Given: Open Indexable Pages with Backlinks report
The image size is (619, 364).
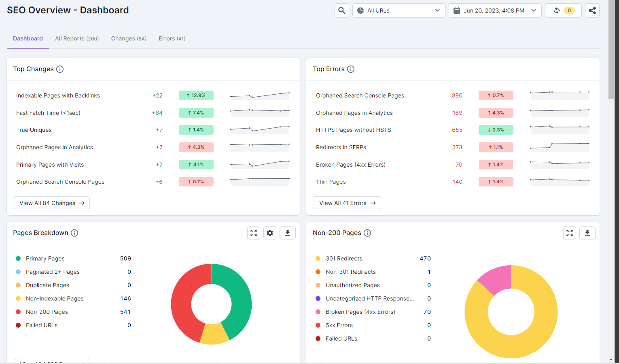Looking at the screenshot, I should pos(58,95).
